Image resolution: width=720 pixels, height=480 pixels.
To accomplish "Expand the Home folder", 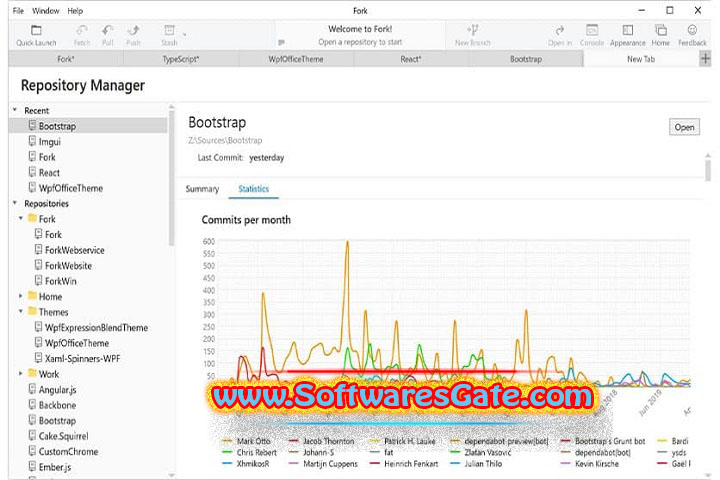I will point(21,296).
